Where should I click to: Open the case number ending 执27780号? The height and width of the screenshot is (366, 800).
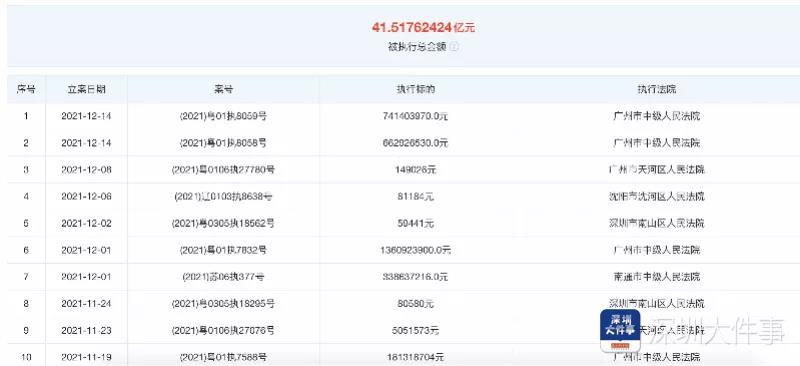(x=223, y=169)
